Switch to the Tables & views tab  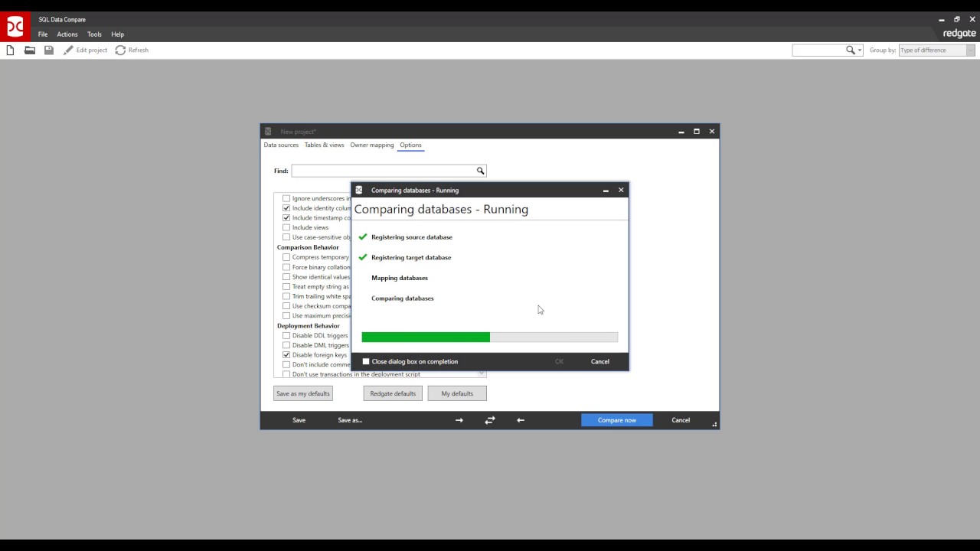point(325,145)
